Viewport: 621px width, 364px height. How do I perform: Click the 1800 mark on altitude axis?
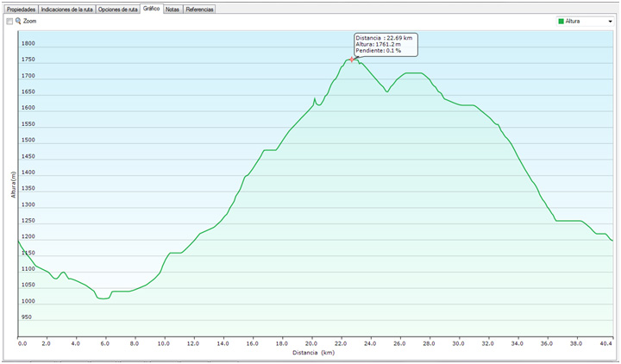pos(28,44)
